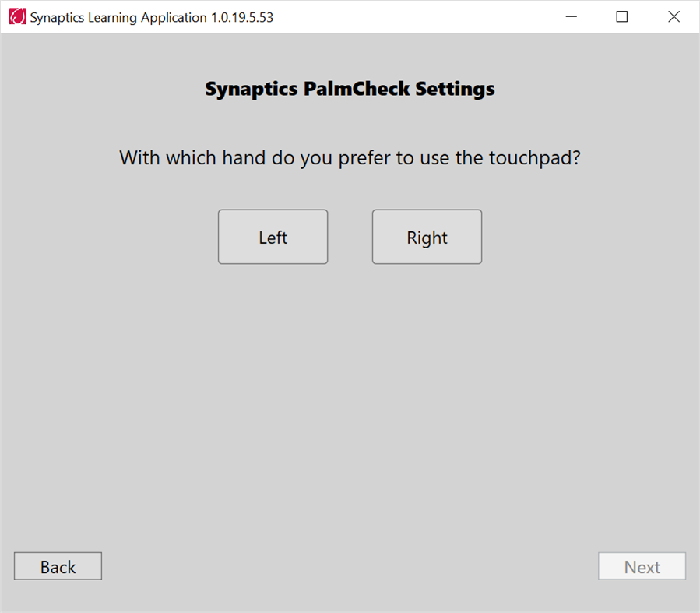This screenshot has width=700, height=613.
Task: Click the minimize icon in the title bar
Action: pos(571,16)
